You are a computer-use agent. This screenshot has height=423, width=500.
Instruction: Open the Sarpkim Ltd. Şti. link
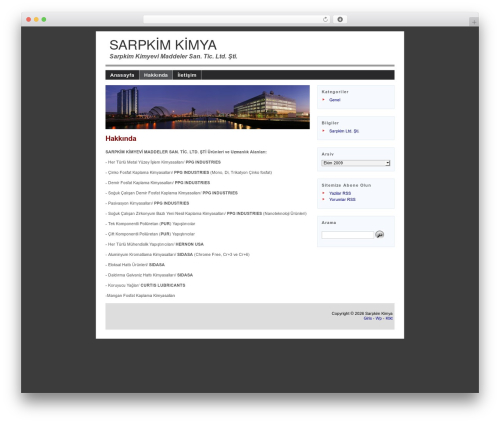coord(344,131)
